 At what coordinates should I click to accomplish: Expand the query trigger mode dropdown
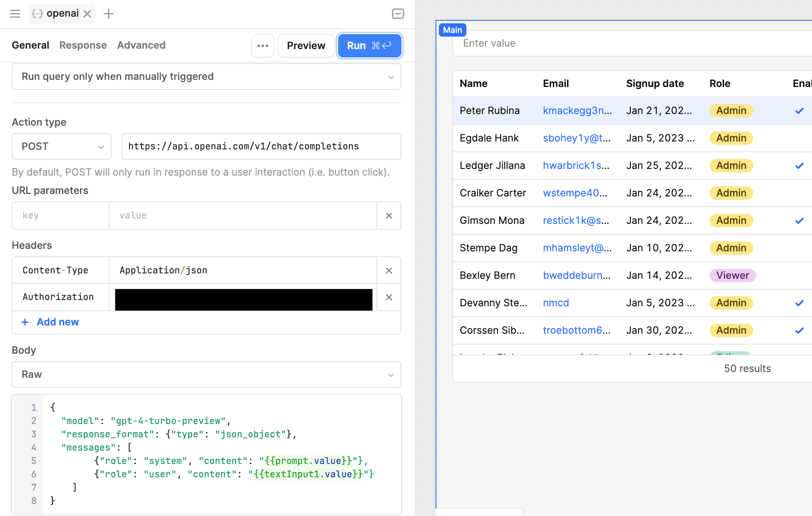coord(206,77)
